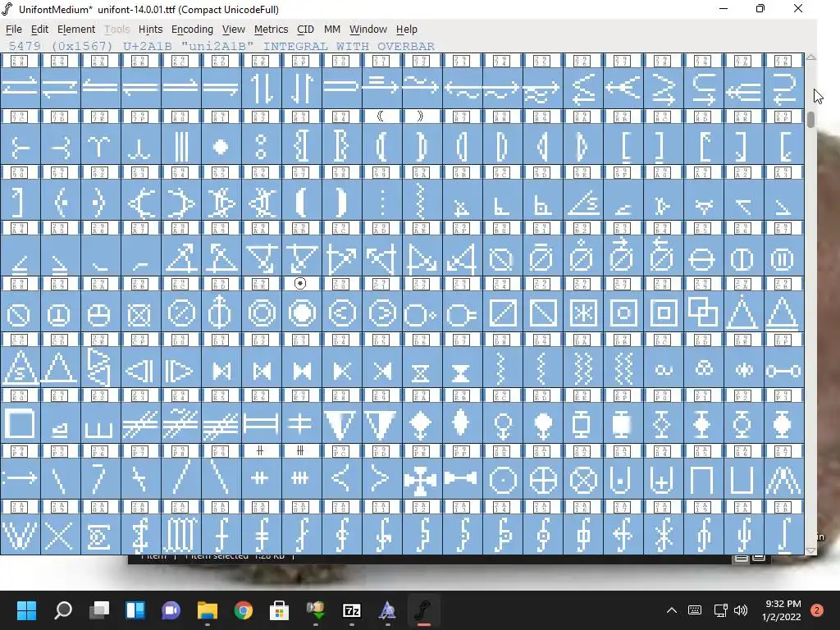Show hidden system tray icons chevron
The height and width of the screenshot is (630, 840).
pos(671,610)
